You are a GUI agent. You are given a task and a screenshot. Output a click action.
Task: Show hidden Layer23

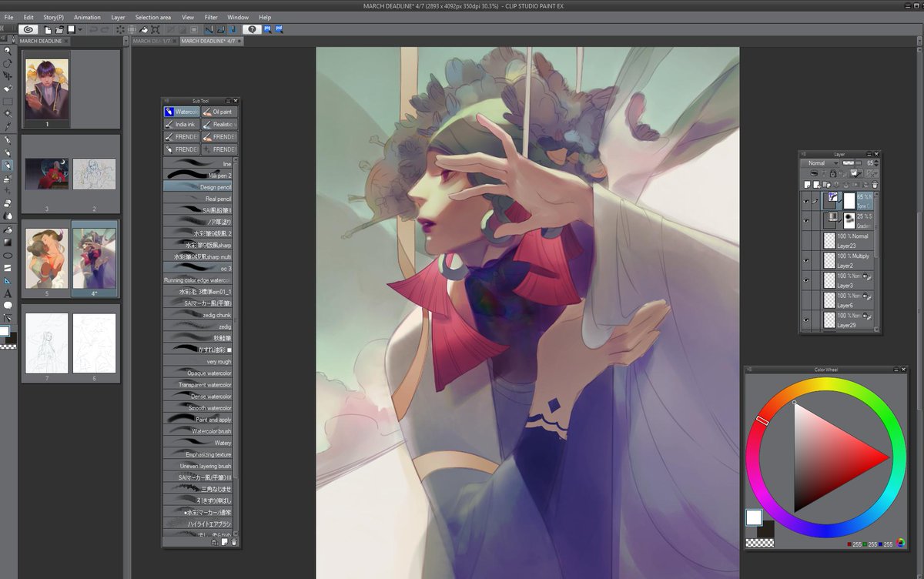coord(806,241)
